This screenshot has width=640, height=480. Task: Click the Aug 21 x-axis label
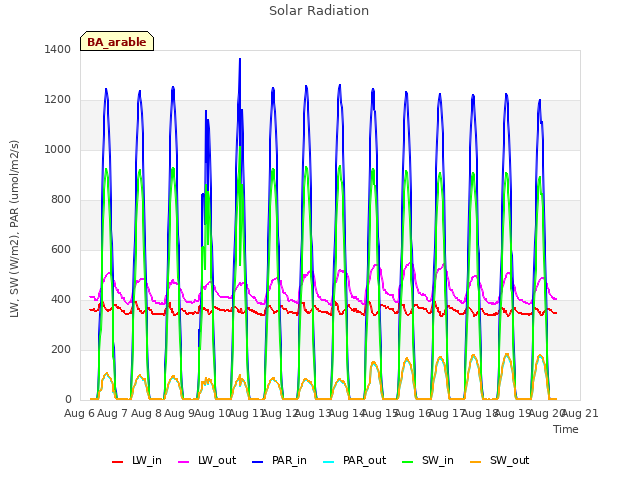[580, 414]
